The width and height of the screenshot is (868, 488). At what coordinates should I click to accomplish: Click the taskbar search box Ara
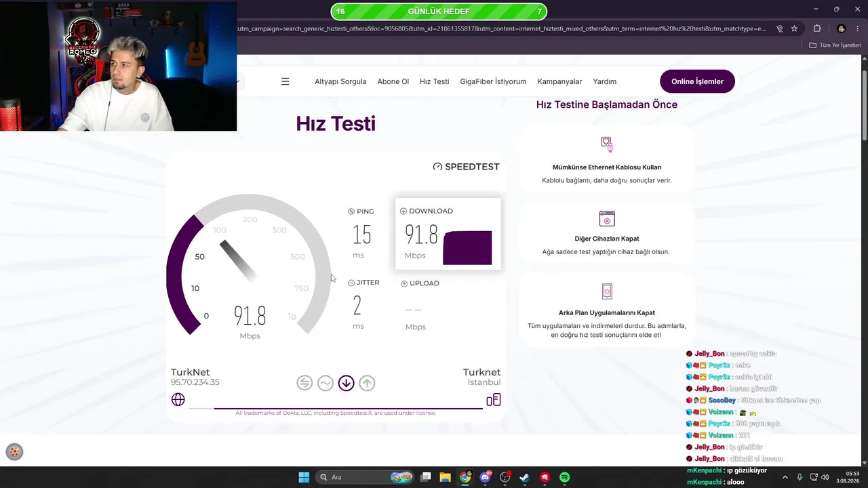click(366, 477)
